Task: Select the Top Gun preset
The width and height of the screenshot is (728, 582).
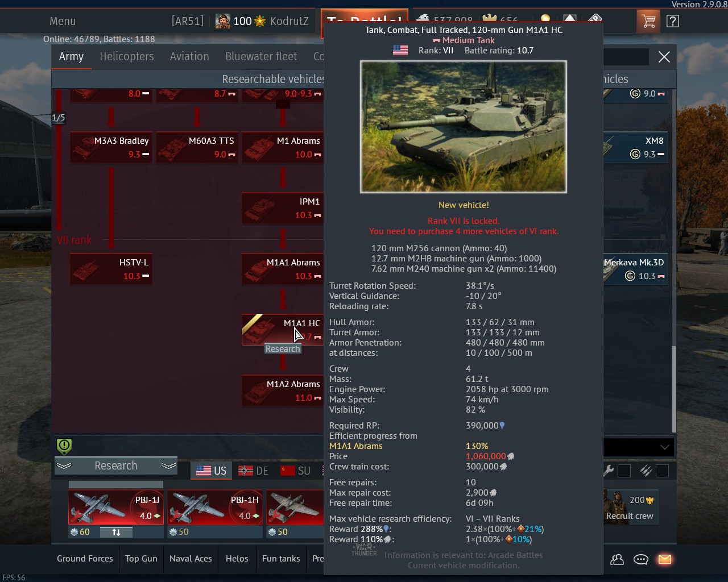Action: click(x=141, y=559)
